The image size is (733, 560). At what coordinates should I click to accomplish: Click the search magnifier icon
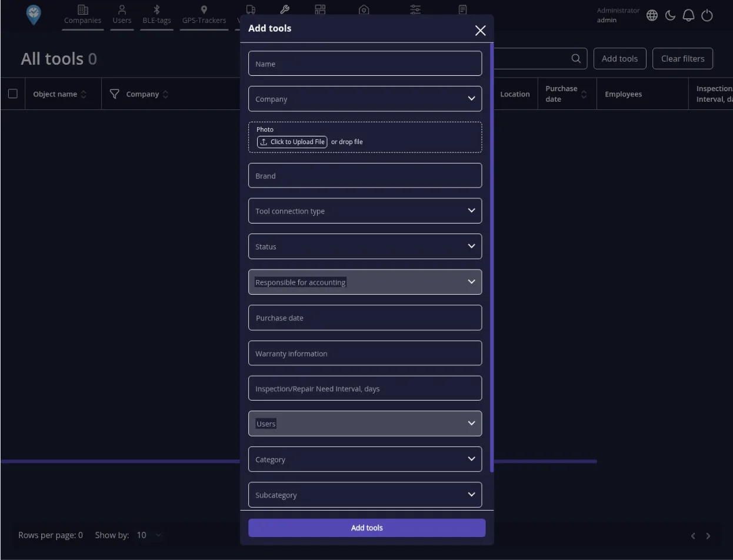tap(576, 58)
